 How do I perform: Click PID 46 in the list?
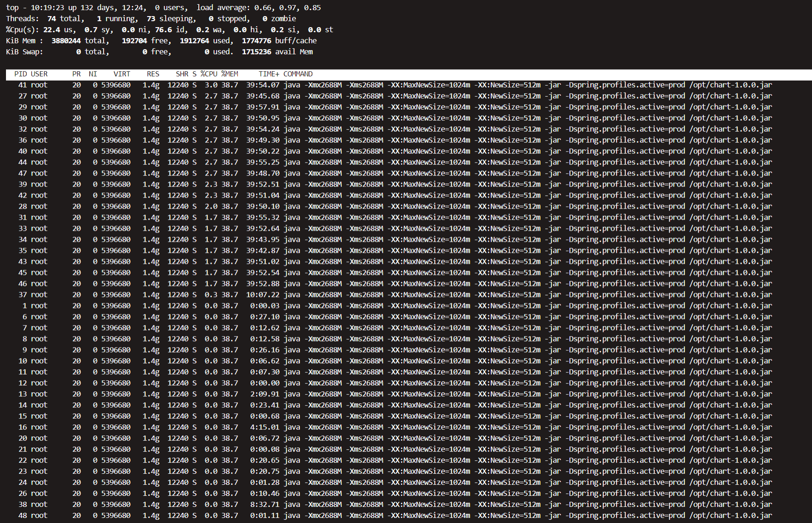click(x=23, y=284)
